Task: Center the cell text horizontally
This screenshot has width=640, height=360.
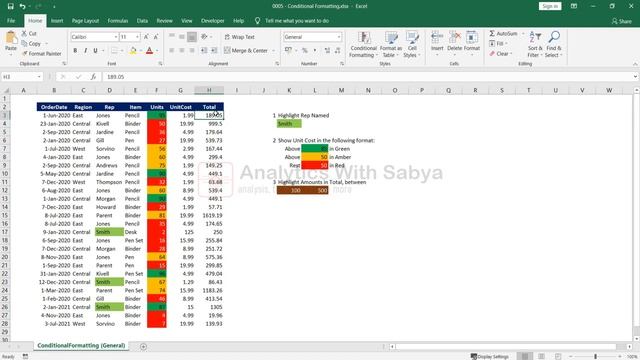Action: pos(182,51)
